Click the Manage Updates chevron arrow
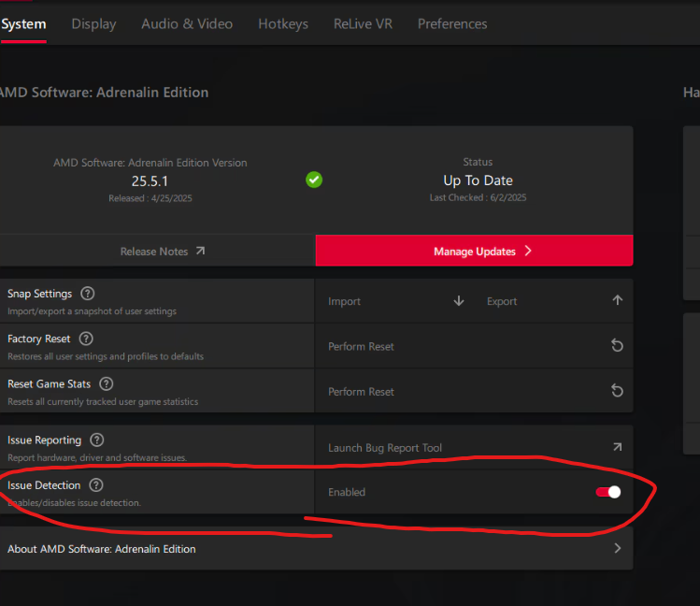This screenshot has width=700, height=606. click(x=528, y=251)
